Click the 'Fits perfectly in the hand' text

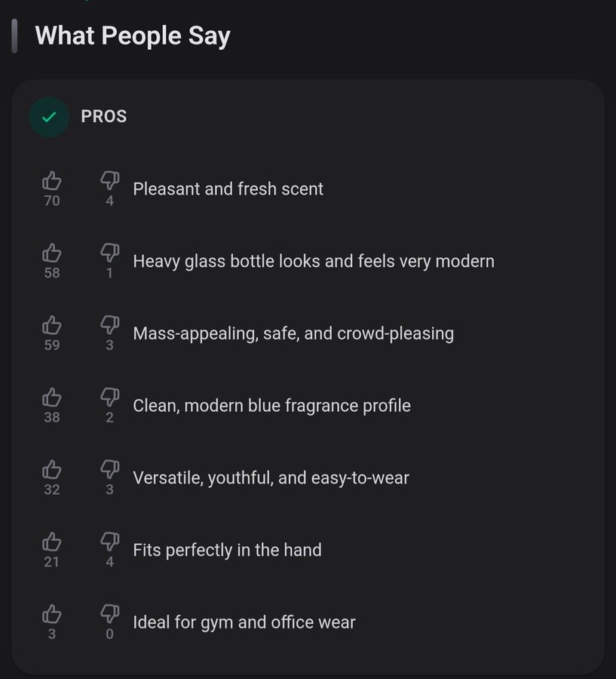coord(227,550)
